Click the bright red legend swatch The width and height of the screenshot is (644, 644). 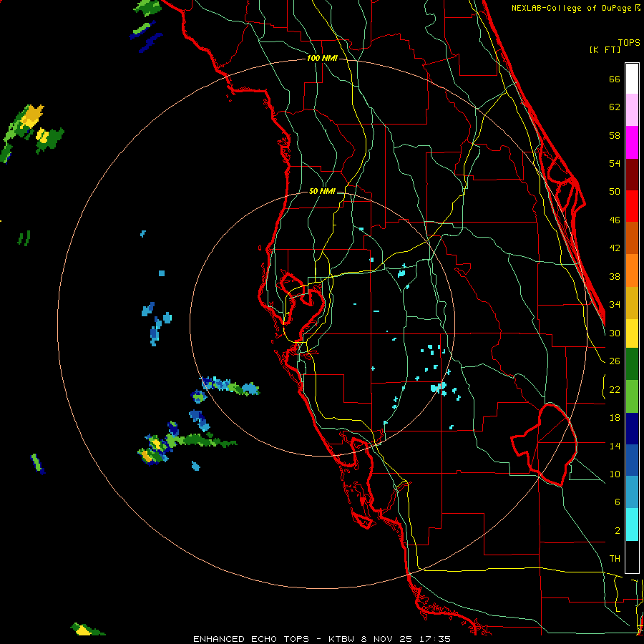tap(632, 206)
